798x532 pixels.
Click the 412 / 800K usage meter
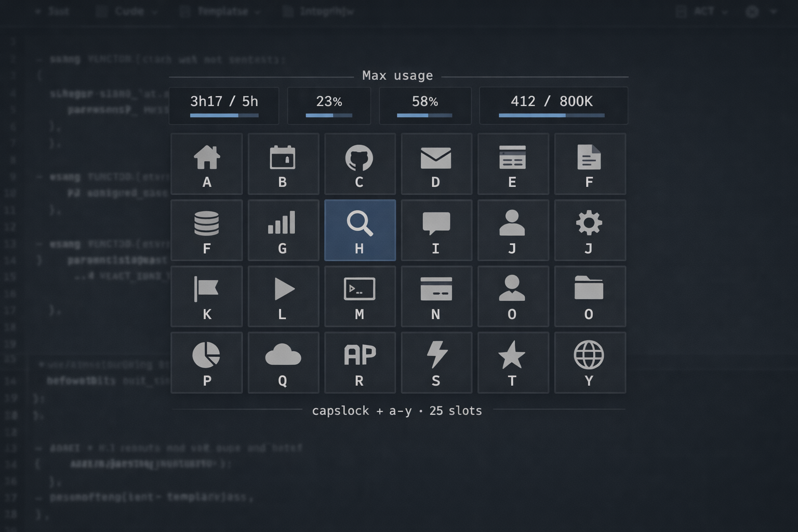tap(553, 106)
